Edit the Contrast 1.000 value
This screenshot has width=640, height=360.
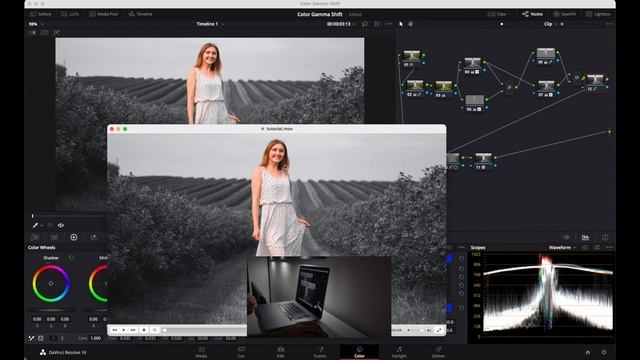pos(96,338)
